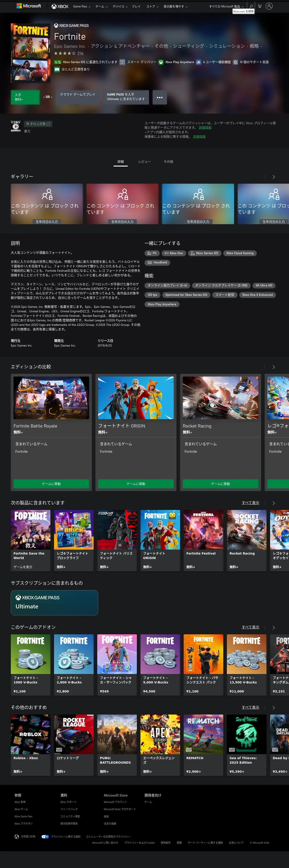This screenshot has height=868, width=289.
Task: Click the privacy choices toggle-shaped icon
Action: 45,836
